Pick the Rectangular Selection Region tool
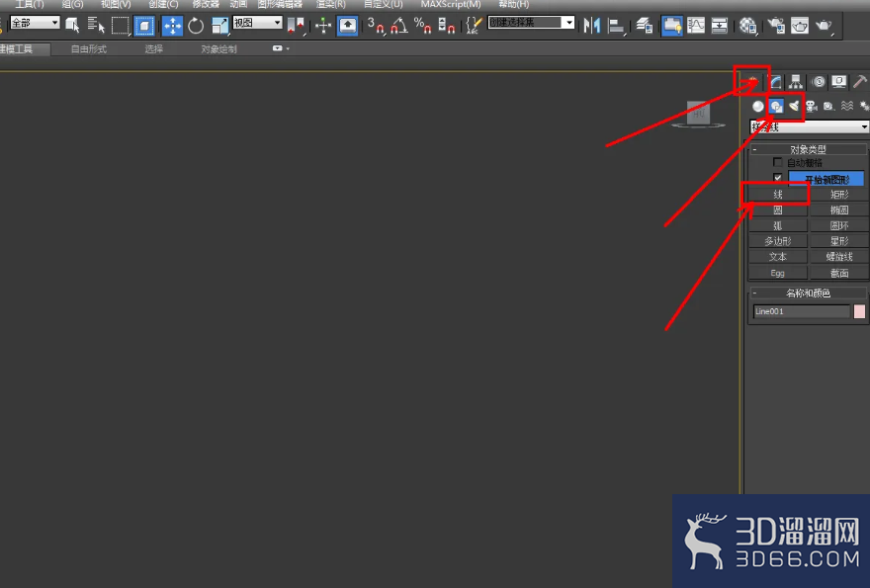 (x=120, y=26)
